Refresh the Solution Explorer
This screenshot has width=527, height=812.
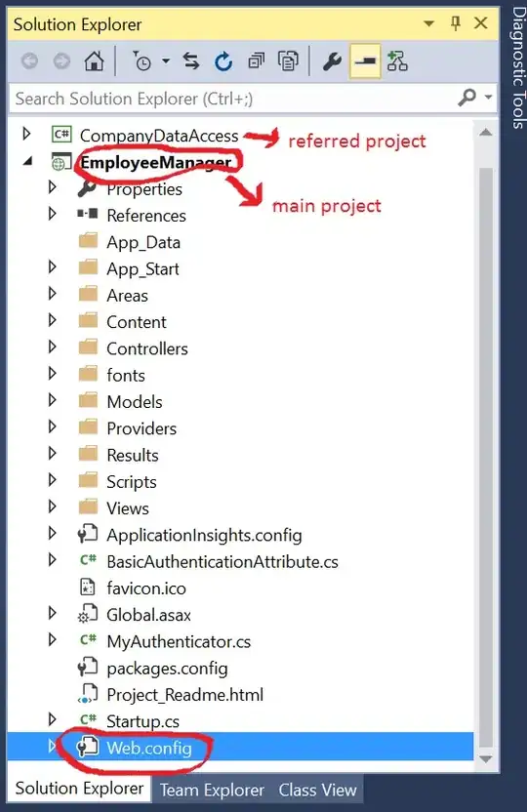(223, 61)
